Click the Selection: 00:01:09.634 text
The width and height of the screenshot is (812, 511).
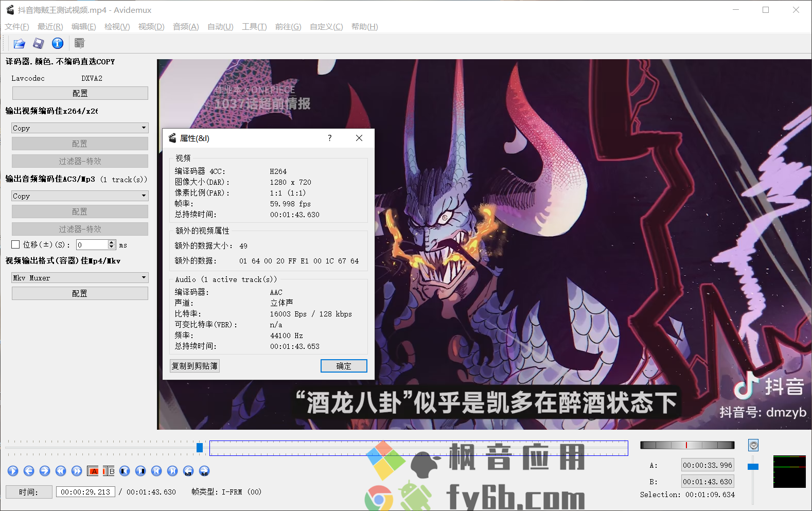pos(687,495)
